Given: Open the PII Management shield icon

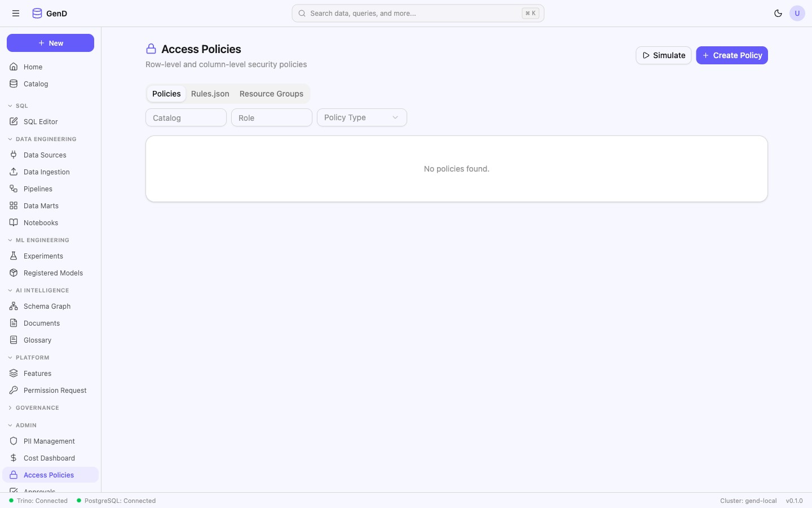Looking at the screenshot, I should 14,441.
